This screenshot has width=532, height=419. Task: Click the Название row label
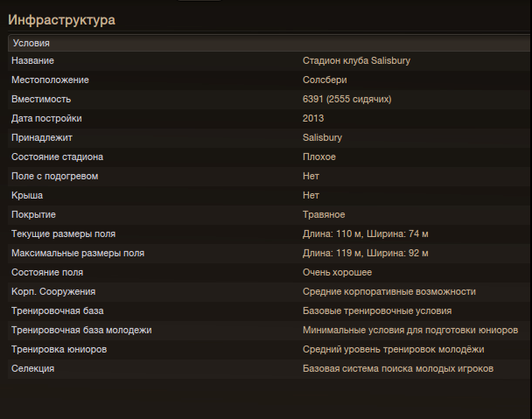32,60
